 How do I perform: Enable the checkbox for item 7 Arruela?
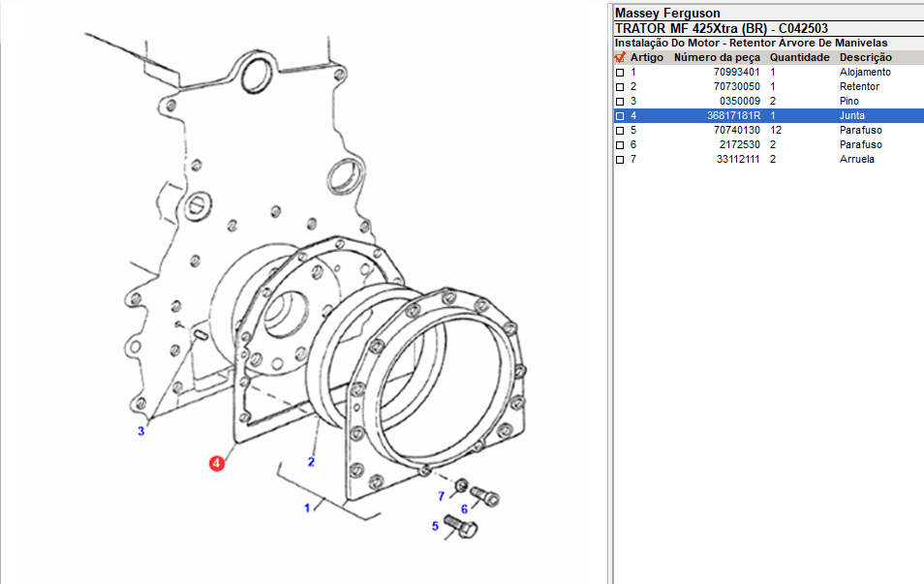620,160
